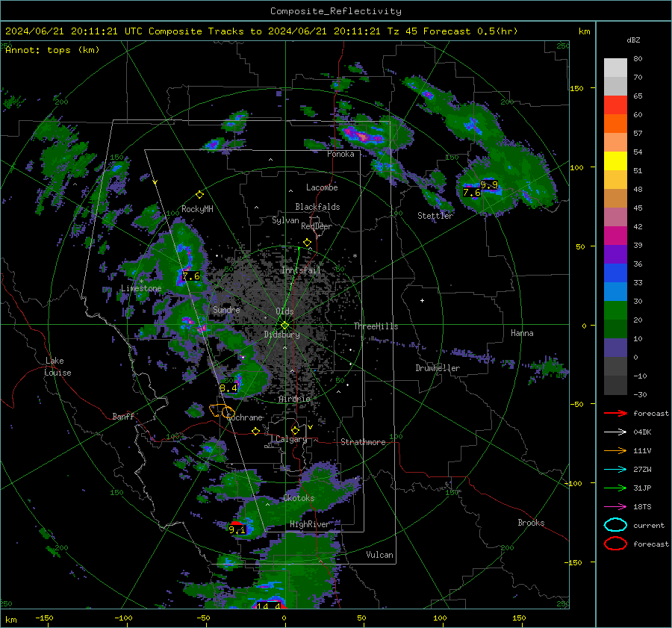The height and width of the screenshot is (628, 672).
Task: Click the Didsbury town label
Action: [x=282, y=335]
